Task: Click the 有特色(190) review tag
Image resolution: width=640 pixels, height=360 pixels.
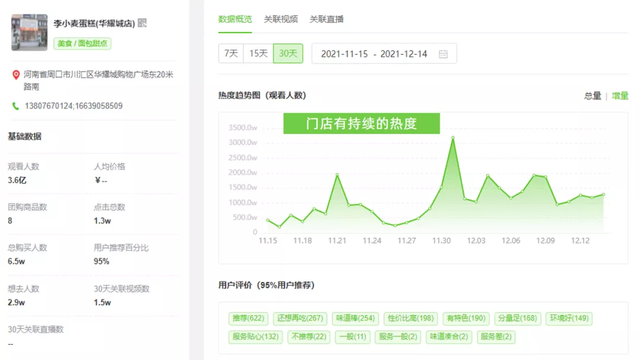Action: (x=466, y=318)
